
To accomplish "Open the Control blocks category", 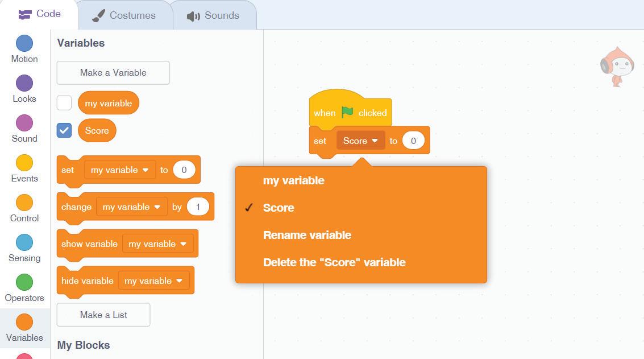I will click(x=24, y=209).
